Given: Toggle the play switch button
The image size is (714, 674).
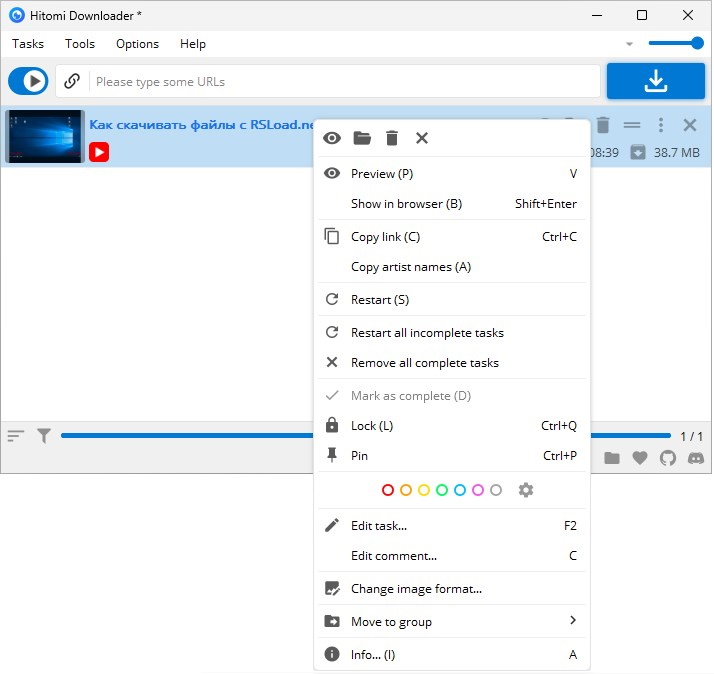Looking at the screenshot, I should (x=28, y=81).
